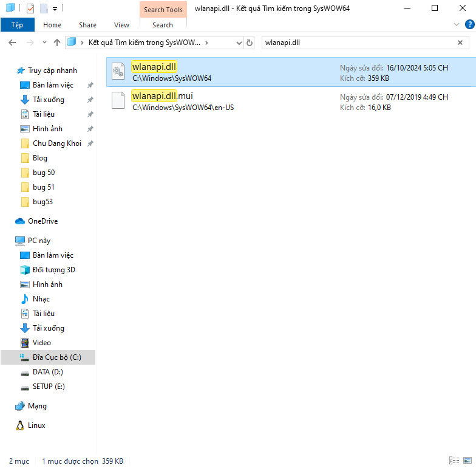This screenshot has height=468, width=476.
Task: Click the wlanapi.dll search input field
Action: 358,43
